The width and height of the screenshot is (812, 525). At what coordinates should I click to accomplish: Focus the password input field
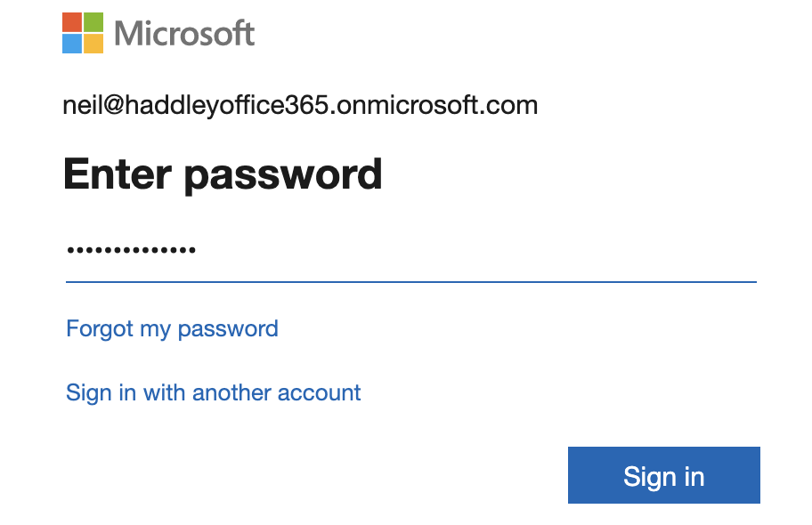pyautogui.click(x=410, y=251)
